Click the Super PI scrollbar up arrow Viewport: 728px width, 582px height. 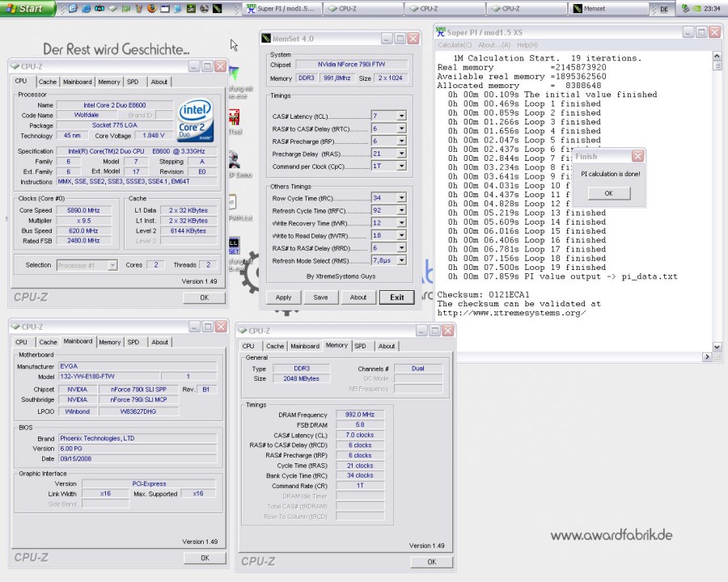[717, 56]
